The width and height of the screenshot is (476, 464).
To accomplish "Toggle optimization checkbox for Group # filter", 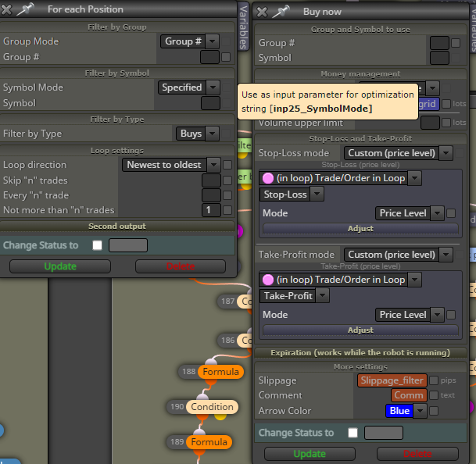I will tap(226, 57).
